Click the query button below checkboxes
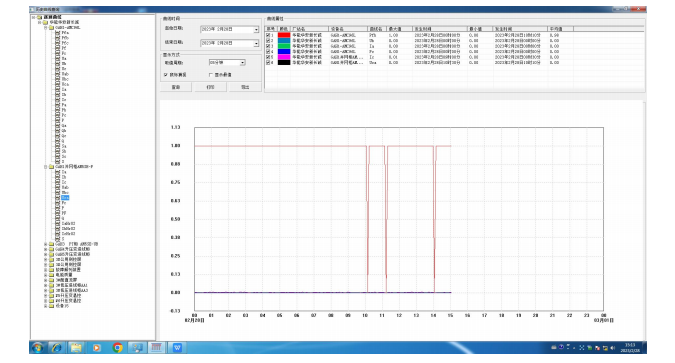 pyautogui.click(x=176, y=87)
